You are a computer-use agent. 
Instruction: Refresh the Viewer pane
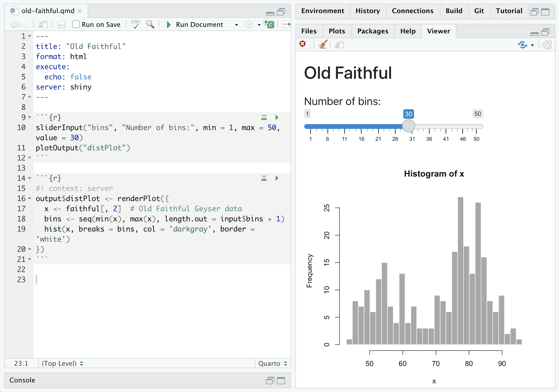click(547, 45)
